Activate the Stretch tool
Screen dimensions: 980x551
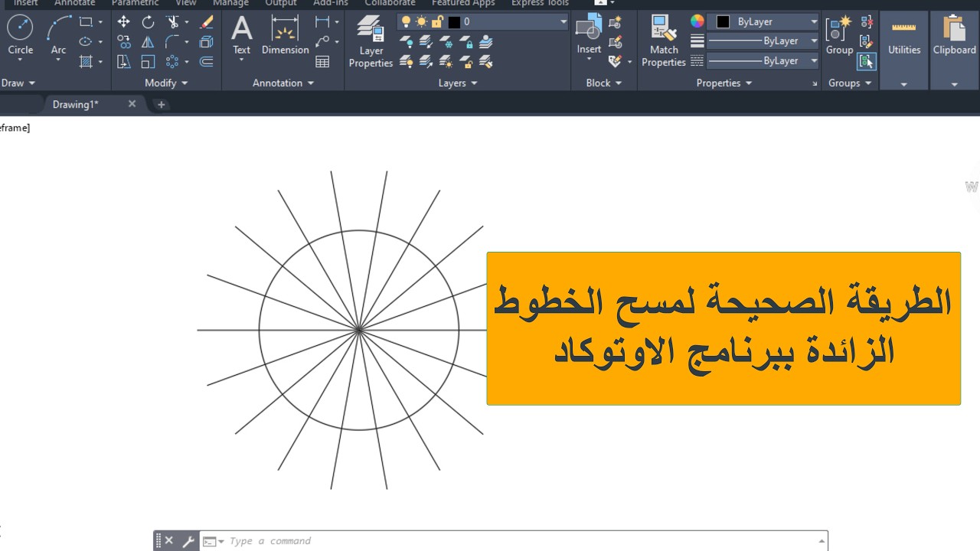123,61
